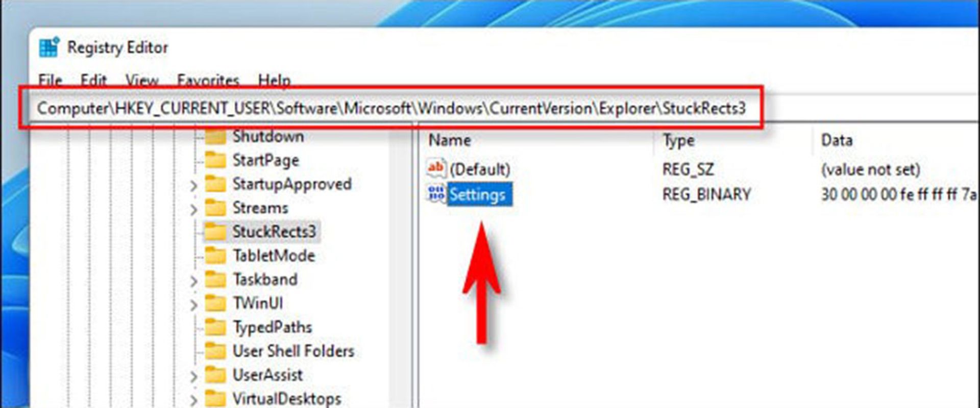Click the REG_SZ type cell
This screenshot has height=408, width=980.
(688, 169)
